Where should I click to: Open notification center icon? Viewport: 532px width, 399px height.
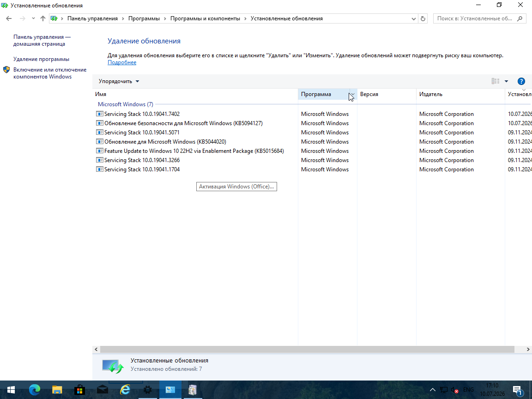pos(517,390)
